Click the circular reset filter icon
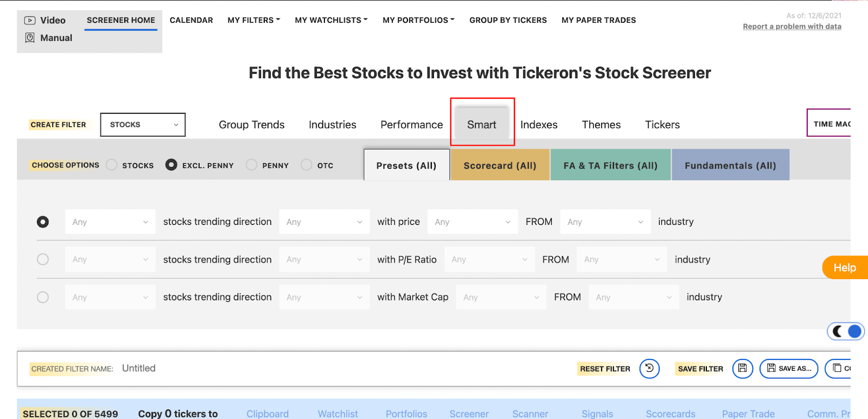This screenshot has width=868, height=419. coord(649,369)
